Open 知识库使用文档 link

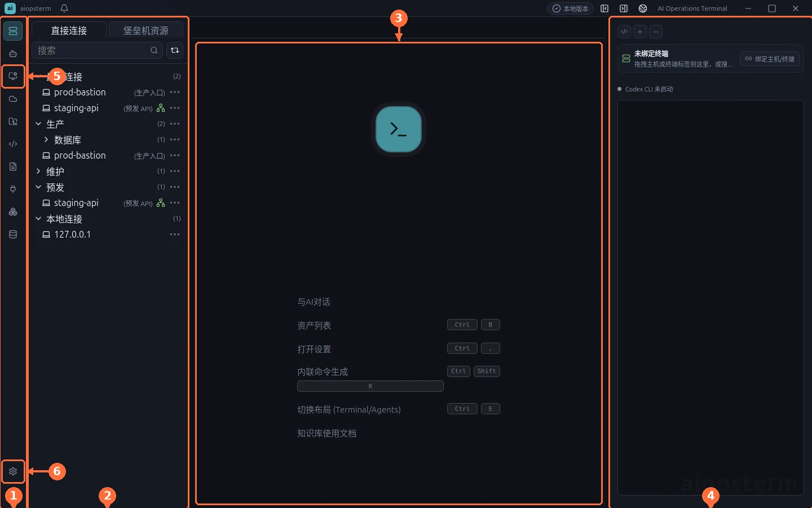(x=326, y=433)
